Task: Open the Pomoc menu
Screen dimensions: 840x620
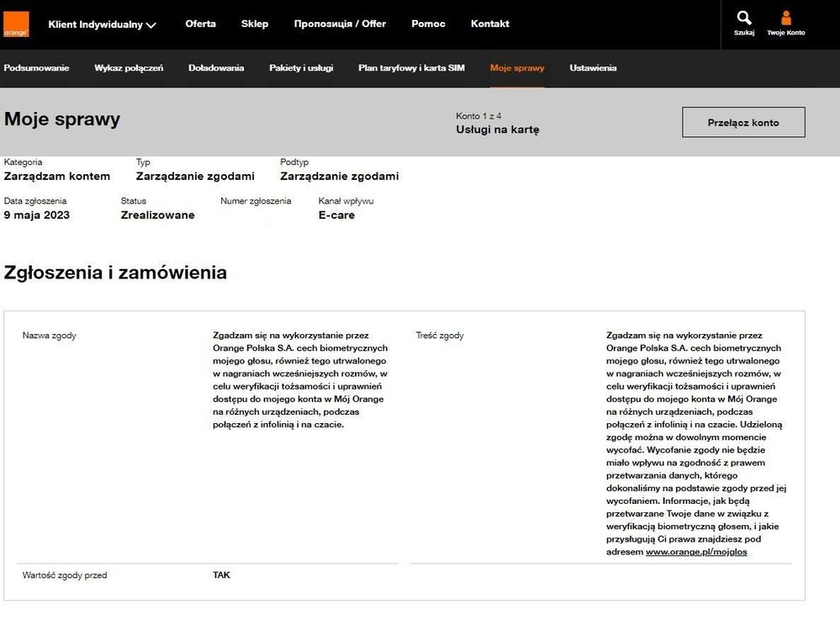Action: click(428, 24)
